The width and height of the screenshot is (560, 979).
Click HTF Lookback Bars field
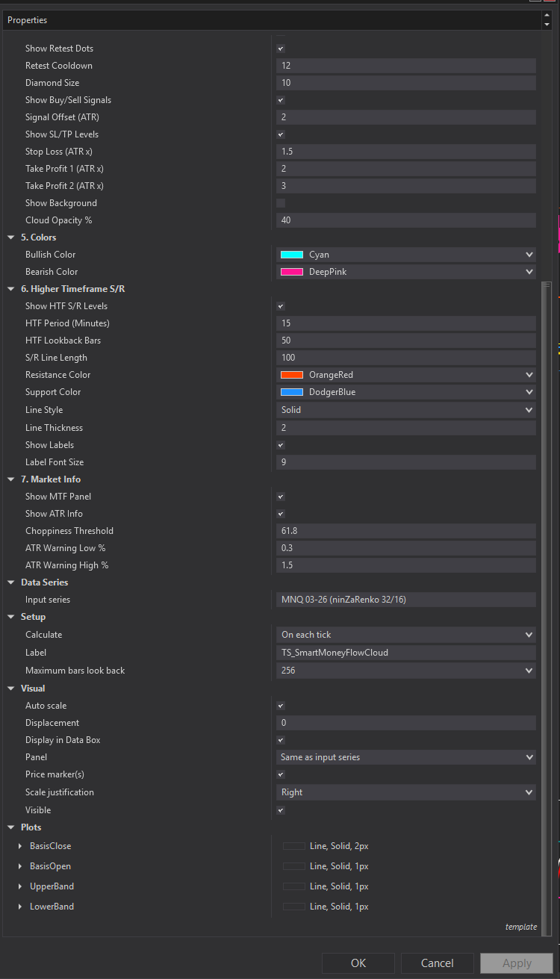(x=405, y=341)
